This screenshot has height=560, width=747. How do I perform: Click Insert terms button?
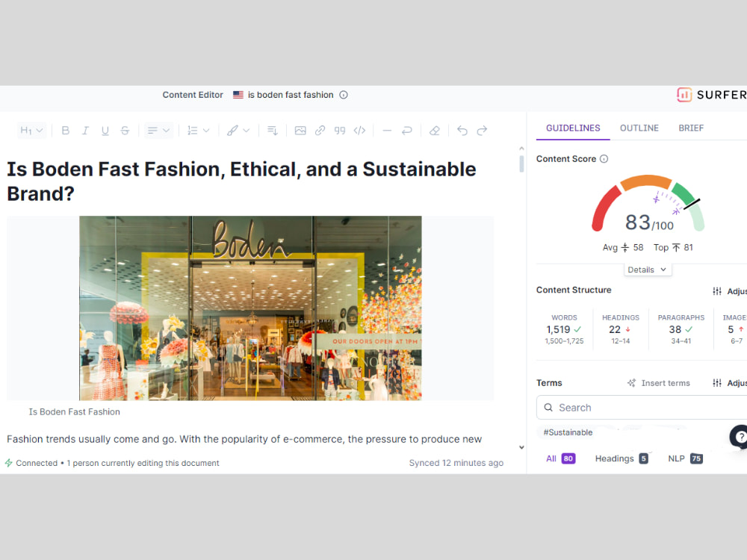point(659,383)
